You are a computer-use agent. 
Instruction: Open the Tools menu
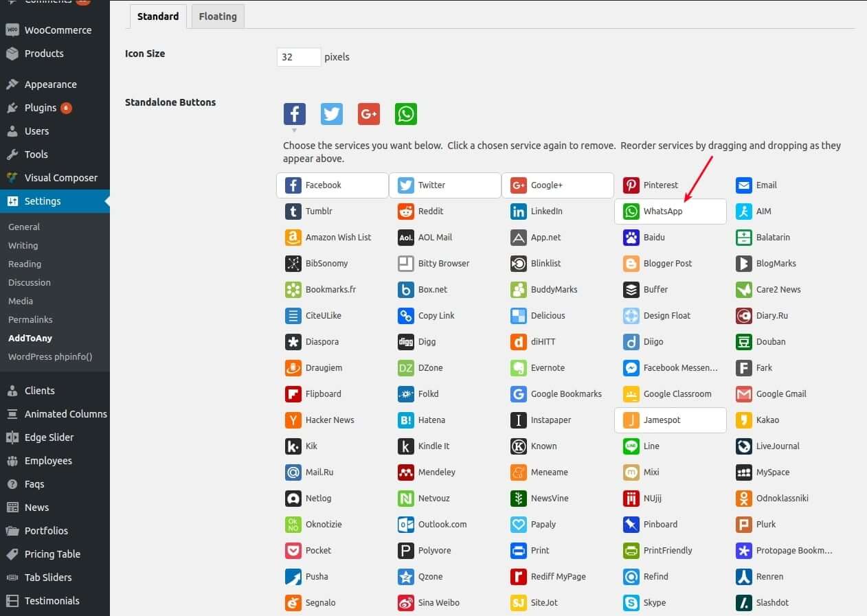pyautogui.click(x=55, y=155)
